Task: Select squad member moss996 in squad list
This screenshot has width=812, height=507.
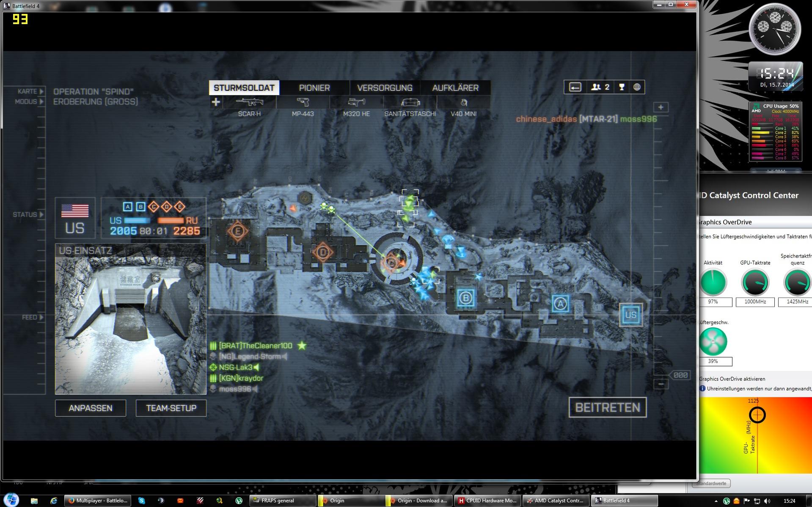Action: pos(234,389)
